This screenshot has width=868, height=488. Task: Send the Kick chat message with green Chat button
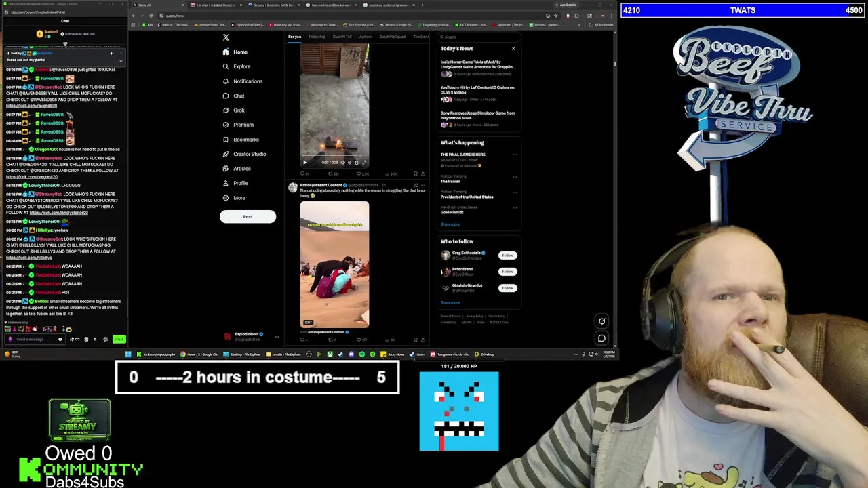pos(119,339)
